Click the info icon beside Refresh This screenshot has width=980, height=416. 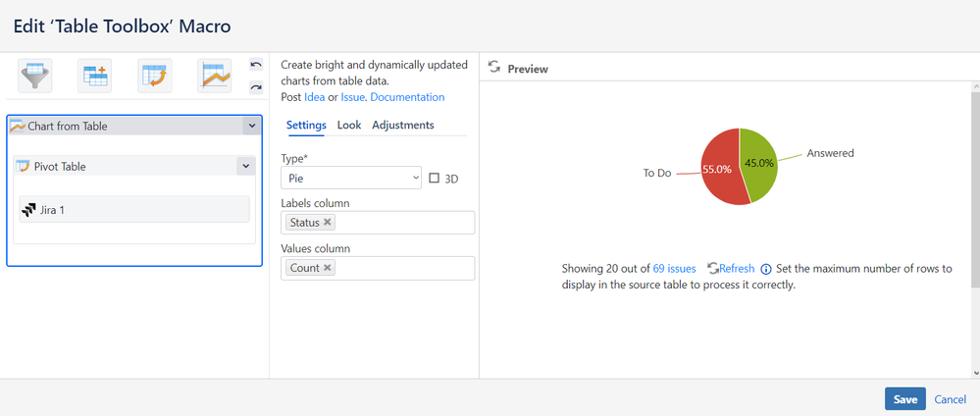click(x=765, y=269)
